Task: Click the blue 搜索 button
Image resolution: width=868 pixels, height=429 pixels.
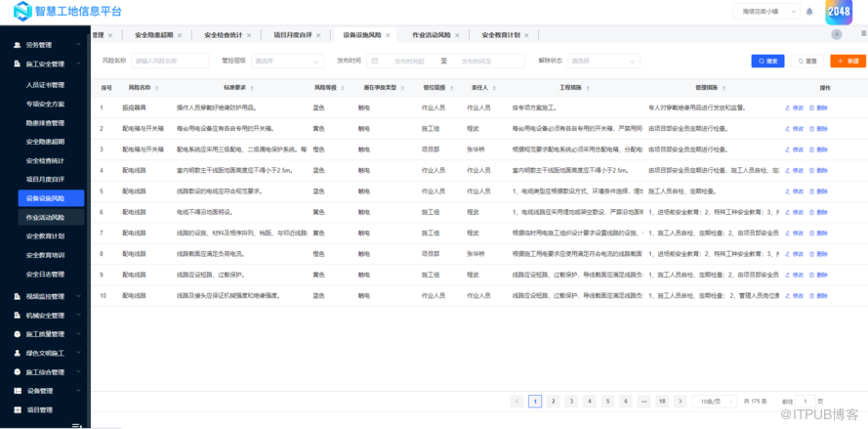Action: (767, 61)
